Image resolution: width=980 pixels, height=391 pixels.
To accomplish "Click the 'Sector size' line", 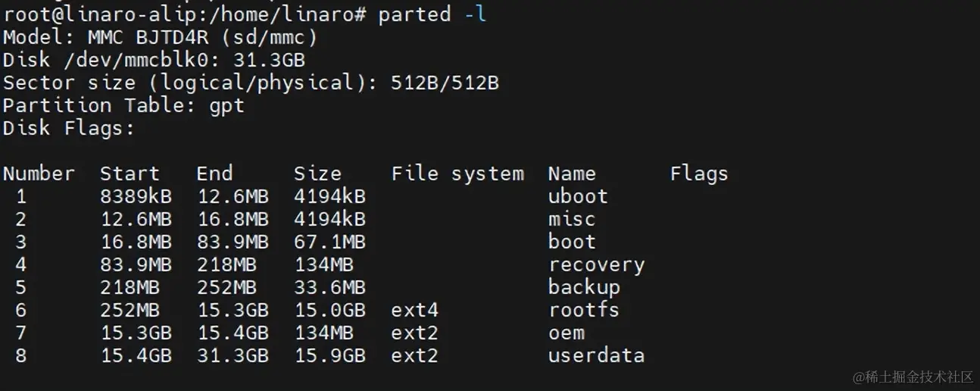I will [251, 83].
